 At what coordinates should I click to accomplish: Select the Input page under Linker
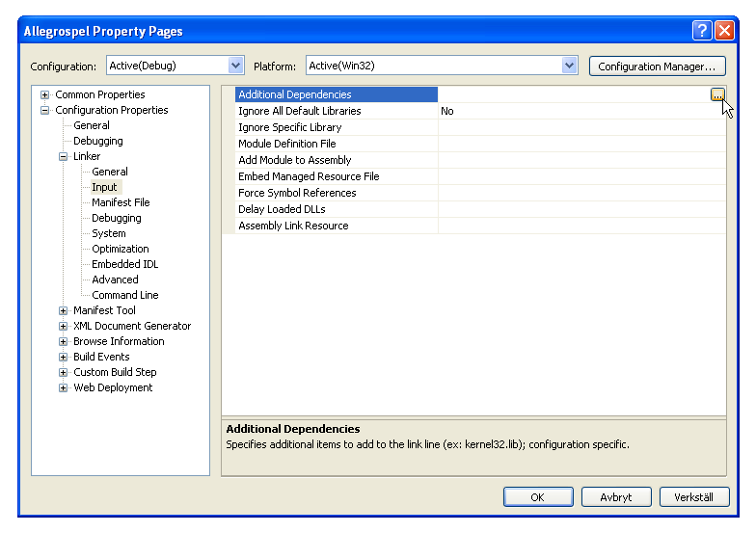104,187
